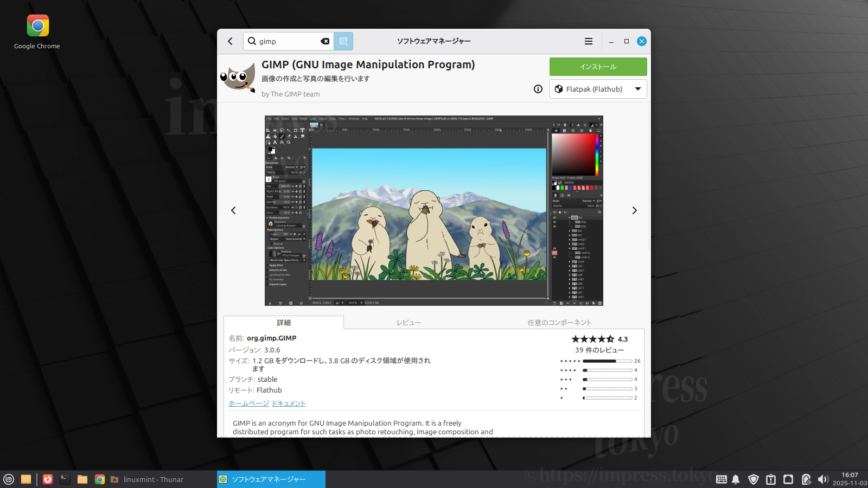Click the magnifier icon in search box

252,41
